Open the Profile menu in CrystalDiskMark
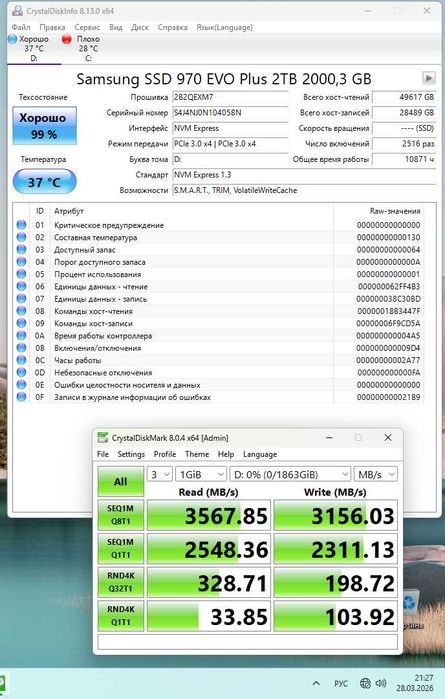445x699 pixels. pos(165,454)
